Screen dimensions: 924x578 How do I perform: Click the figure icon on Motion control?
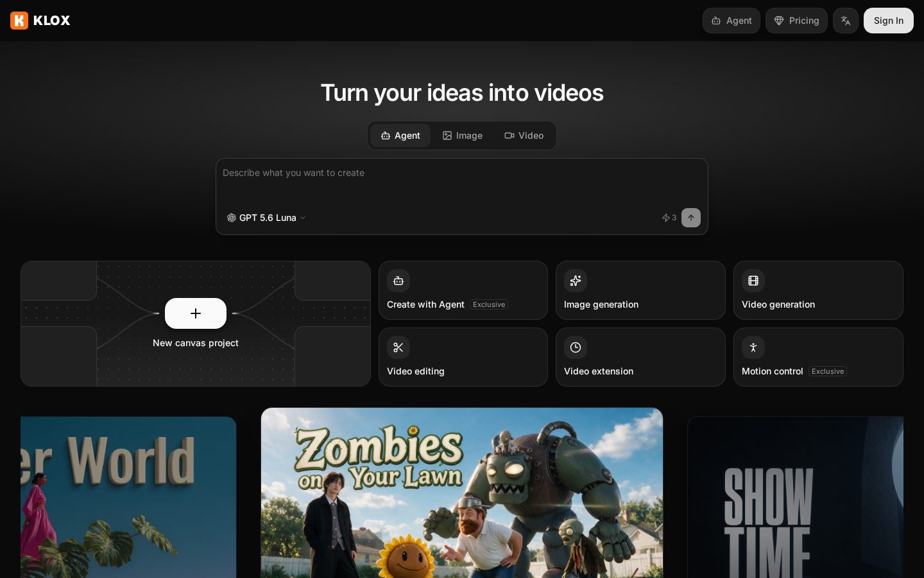pos(753,347)
